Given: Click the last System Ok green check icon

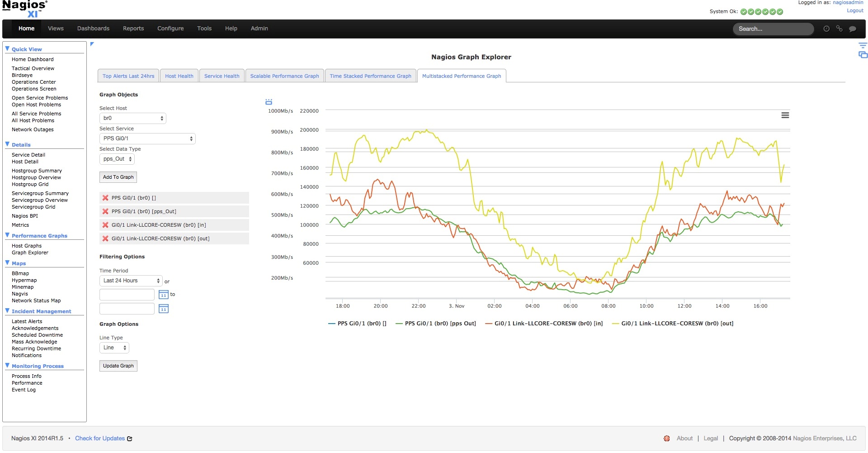Looking at the screenshot, I should click(x=780, y=12).
